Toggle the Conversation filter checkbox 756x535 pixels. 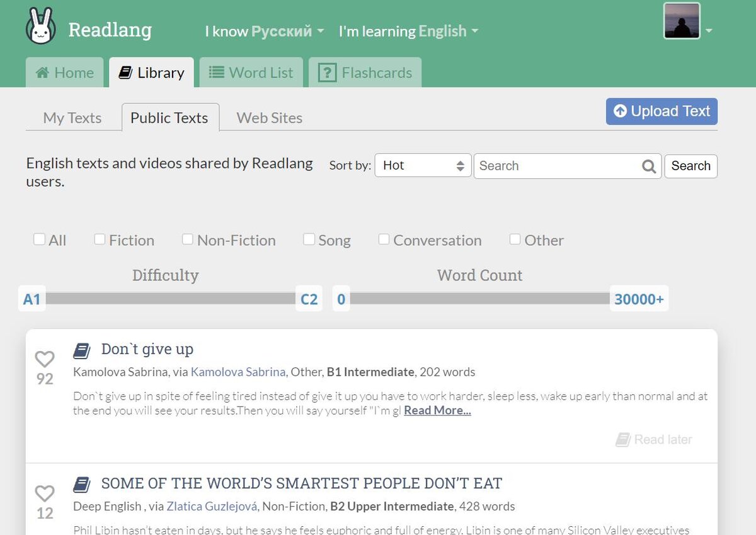click(x=384, y=239)
